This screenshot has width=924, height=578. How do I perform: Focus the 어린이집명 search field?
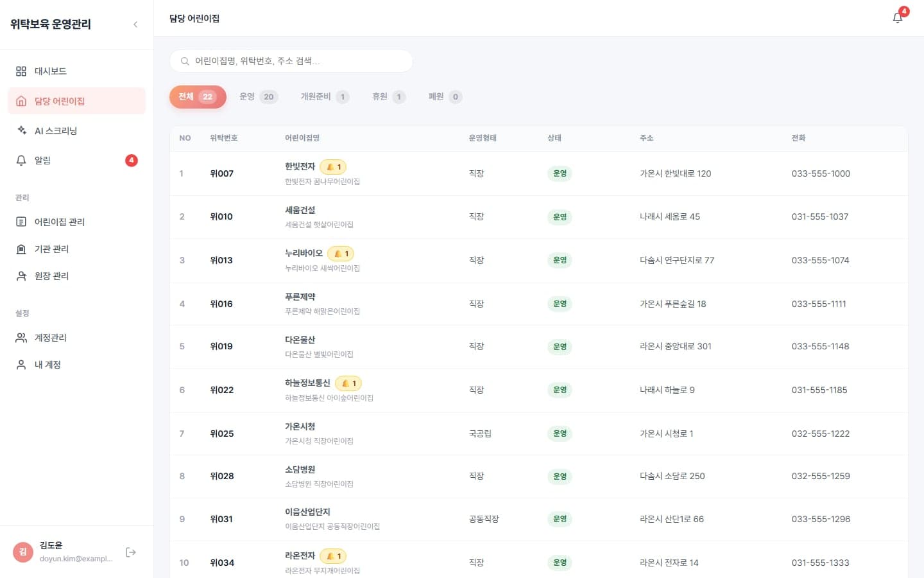coord(291,61)
